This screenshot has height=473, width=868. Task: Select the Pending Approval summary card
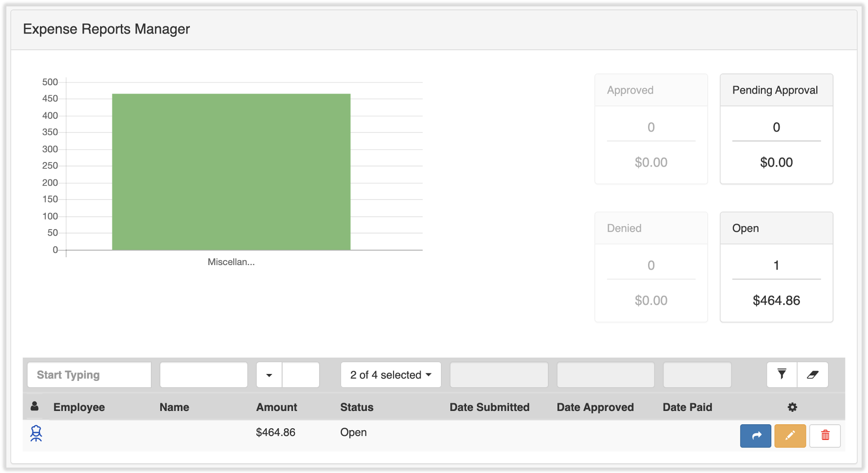(x=776, y=129)
